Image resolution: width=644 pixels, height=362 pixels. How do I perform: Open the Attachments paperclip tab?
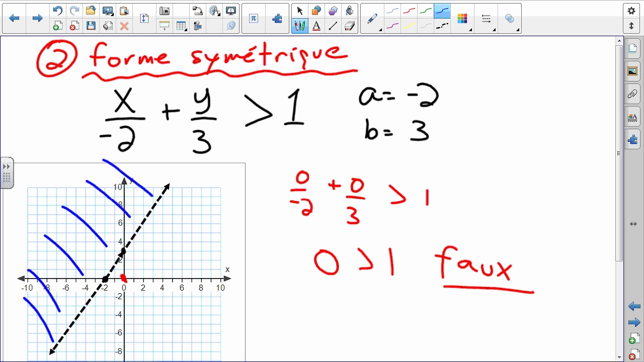(632, 94)
